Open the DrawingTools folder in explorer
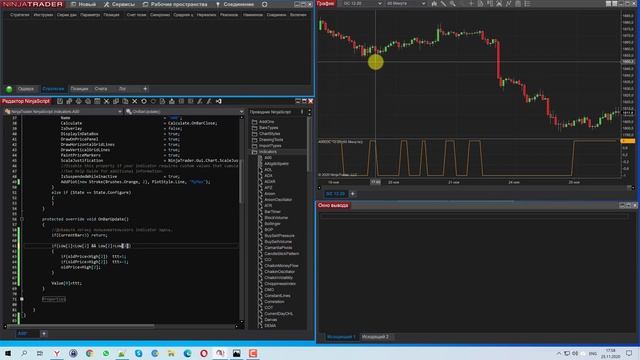Screen dimensions: 640x360 (x=271, y=140)
